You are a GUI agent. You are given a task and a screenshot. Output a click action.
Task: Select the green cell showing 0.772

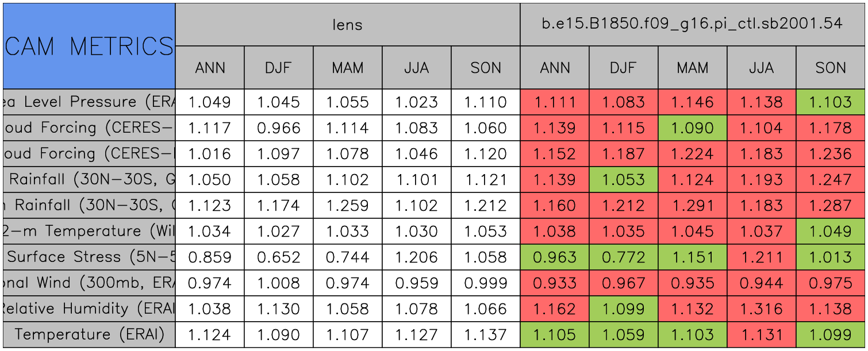coord(623,257)
